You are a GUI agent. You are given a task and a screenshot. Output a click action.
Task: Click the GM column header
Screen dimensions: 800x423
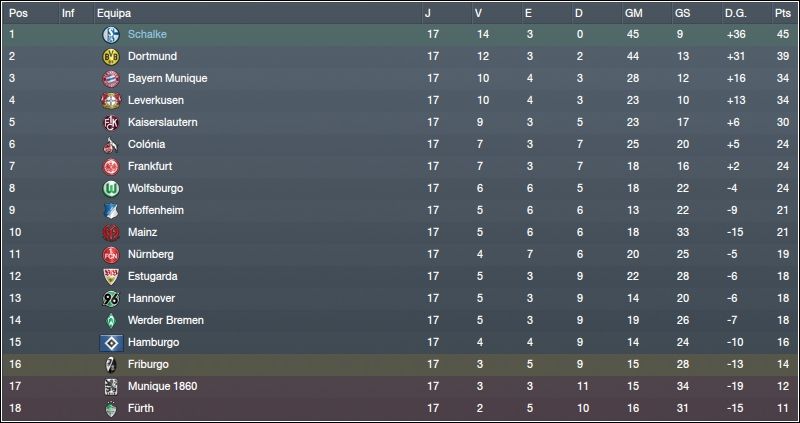633,13
